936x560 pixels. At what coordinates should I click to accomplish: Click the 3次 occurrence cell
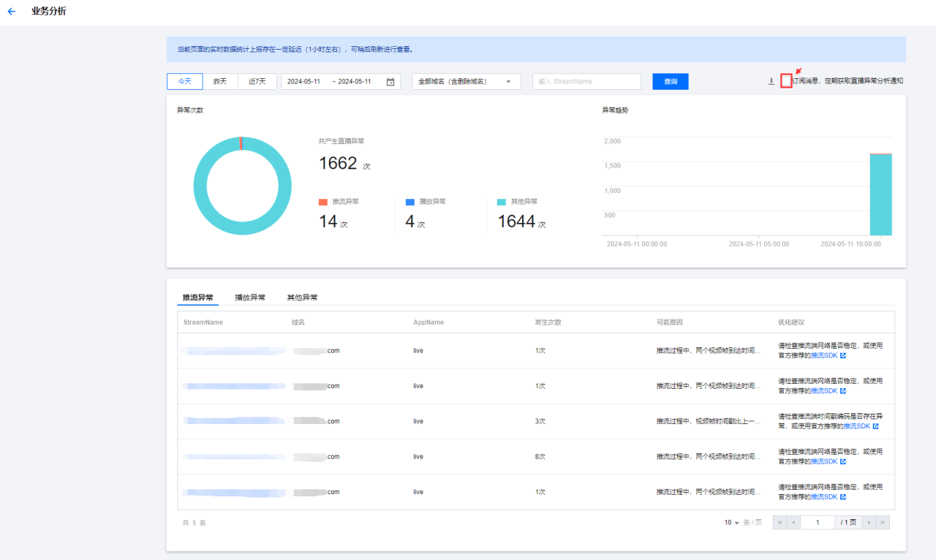coord(540,421)
